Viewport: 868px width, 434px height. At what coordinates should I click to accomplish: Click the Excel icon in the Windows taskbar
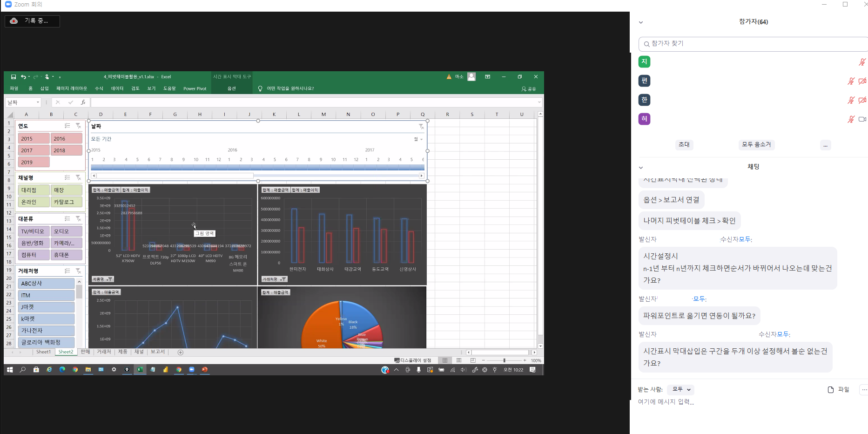click(x=140, y=370)
